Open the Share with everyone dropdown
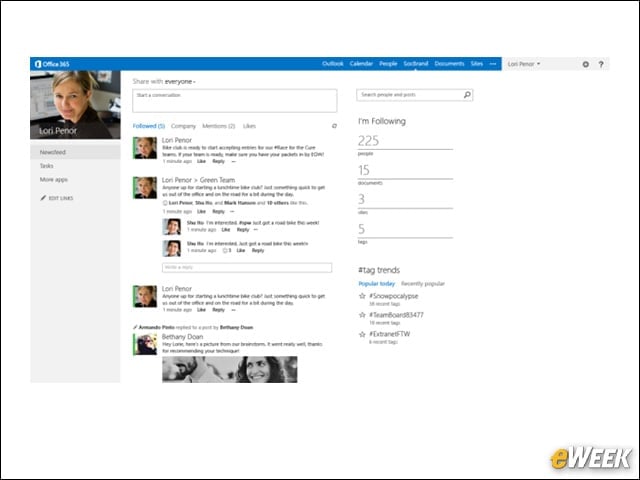The width and height of the screenshot is (640, 480). click(180, 82)
